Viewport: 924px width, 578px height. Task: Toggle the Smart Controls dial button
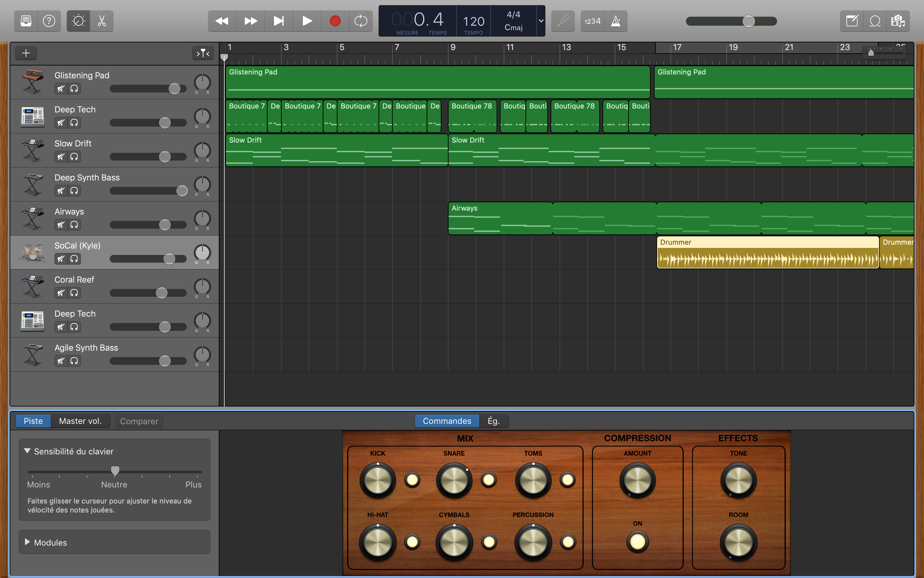pyautogui.click(x=78, y=21)
